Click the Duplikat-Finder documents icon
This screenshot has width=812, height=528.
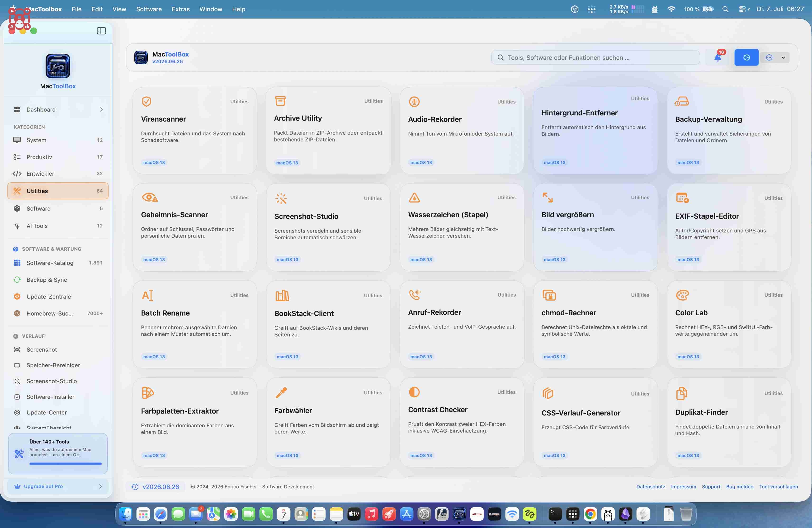681,393
